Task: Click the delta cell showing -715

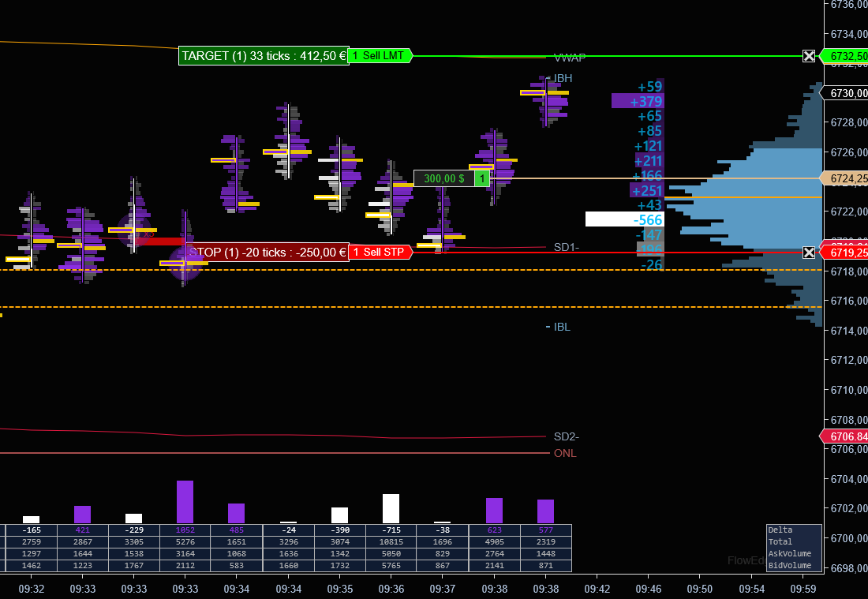Action: [x=391, y=530]
